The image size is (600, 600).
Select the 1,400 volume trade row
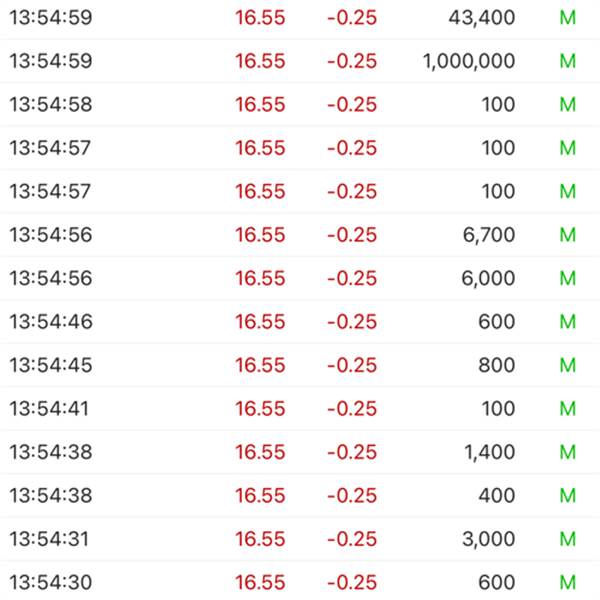click(x=300, y=452)
